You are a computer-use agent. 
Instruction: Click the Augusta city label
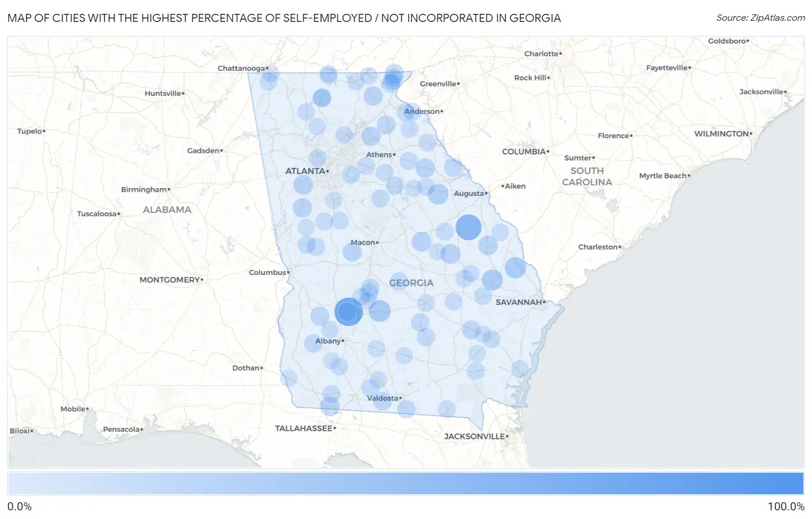click(x=469, y=193)
